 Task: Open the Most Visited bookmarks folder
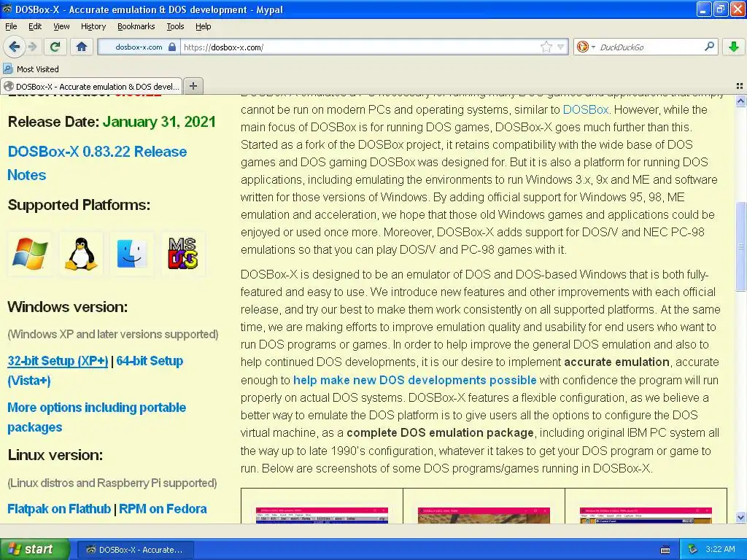[x=31, y=69]
